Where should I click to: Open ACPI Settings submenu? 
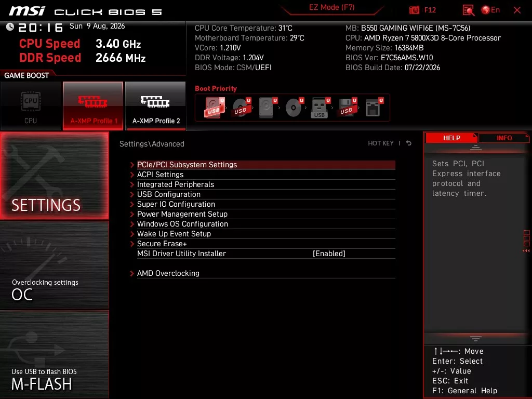[266, 175]
